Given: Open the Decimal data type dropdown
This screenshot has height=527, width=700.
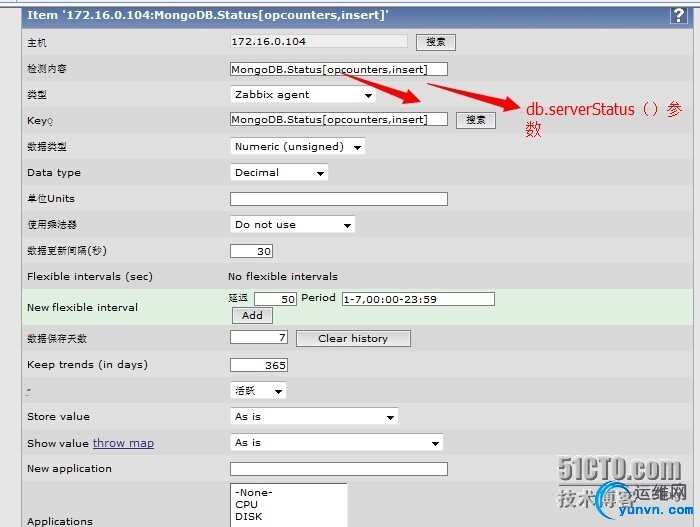Looking at the screenshot, I should (x=279, y=172).
